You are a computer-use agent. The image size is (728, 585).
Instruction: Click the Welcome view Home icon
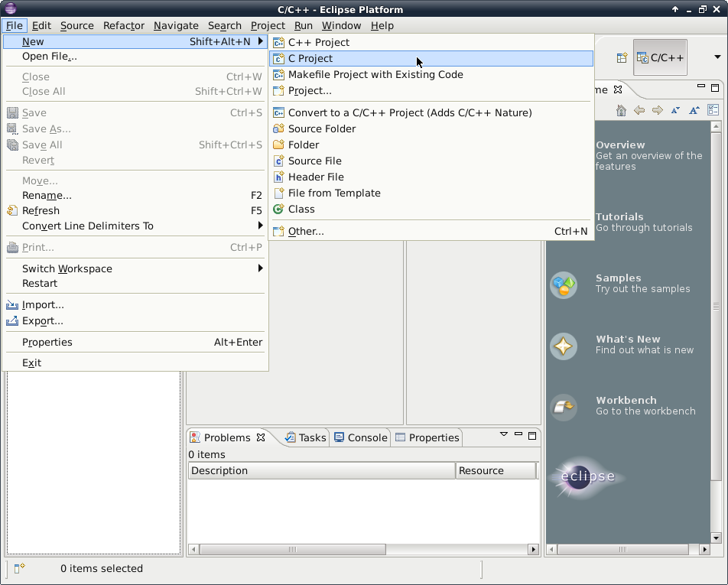[621, 110]
